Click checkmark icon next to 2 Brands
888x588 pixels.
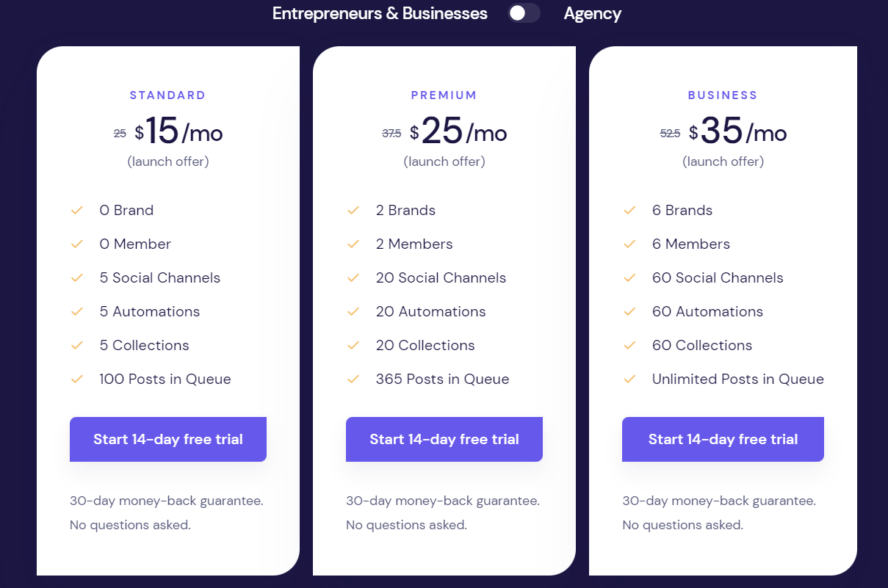click(353, 211)
